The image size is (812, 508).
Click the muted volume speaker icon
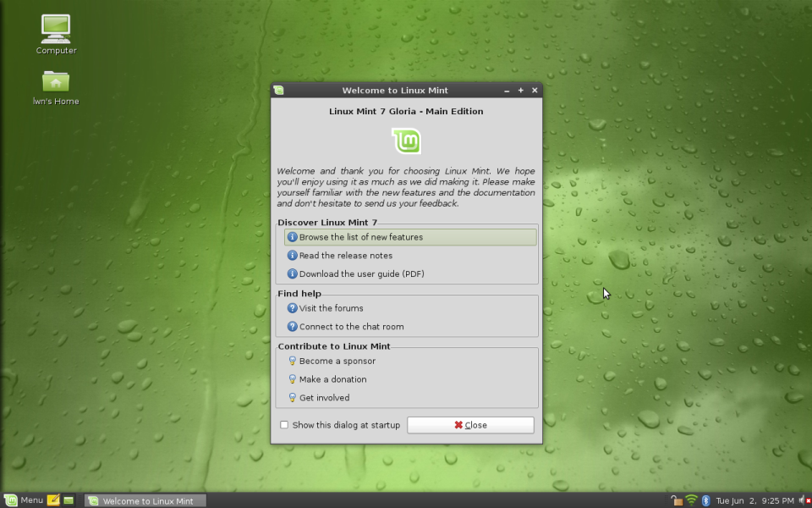coord(804,500)
